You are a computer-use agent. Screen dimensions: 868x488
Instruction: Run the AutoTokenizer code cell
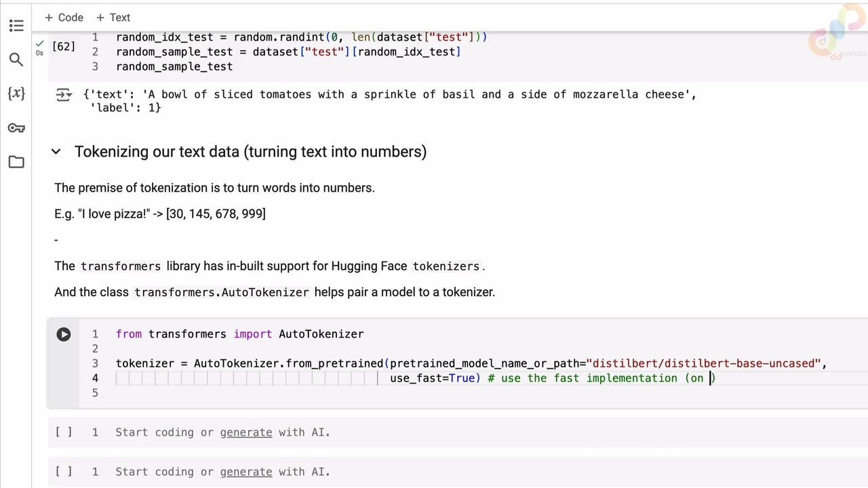pyautogui.click(x=64, y=334)
